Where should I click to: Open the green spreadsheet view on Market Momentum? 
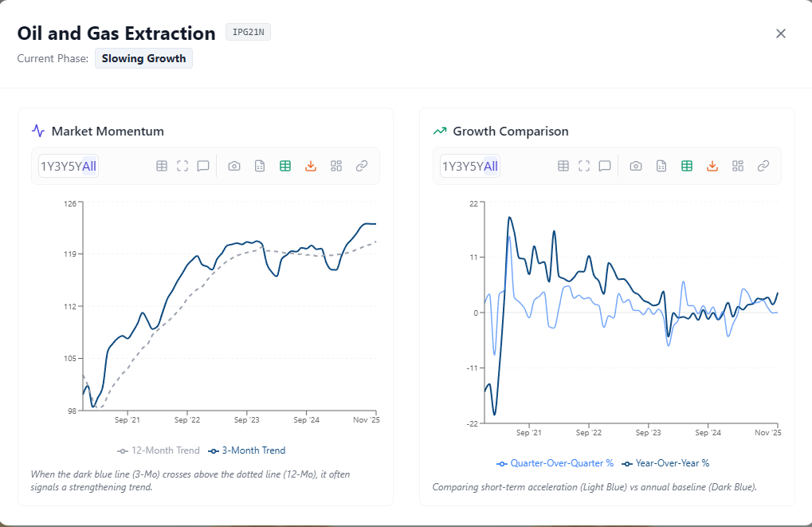(x=285, y=166)
